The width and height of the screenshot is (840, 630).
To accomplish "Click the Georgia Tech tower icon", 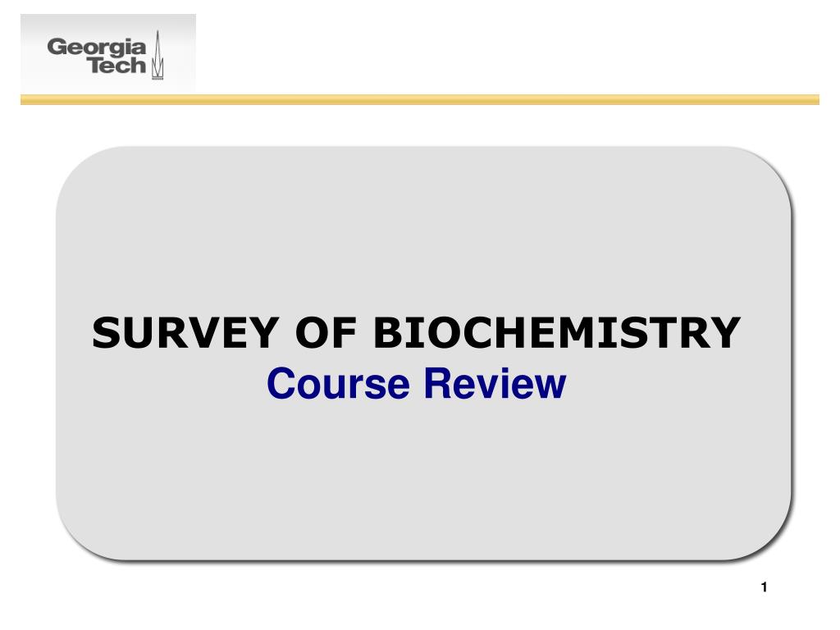I will click(157, 55).
